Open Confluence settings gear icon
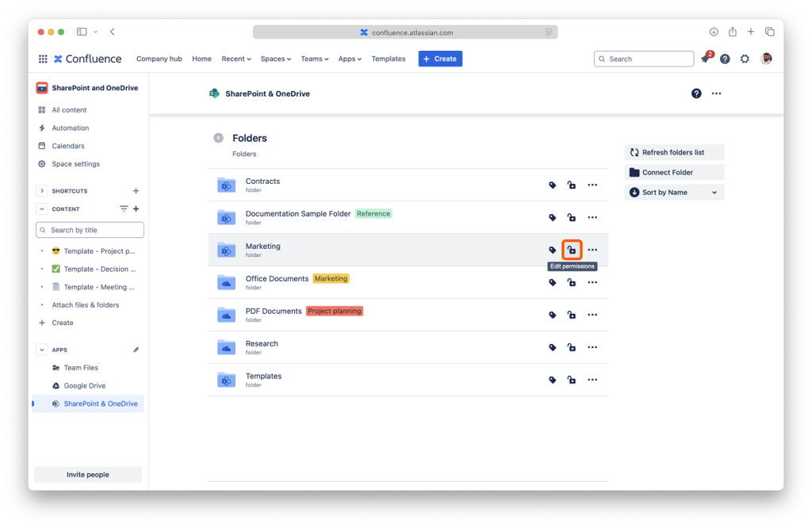This screenshot has height=528, width=812. [x=745, y=59]
